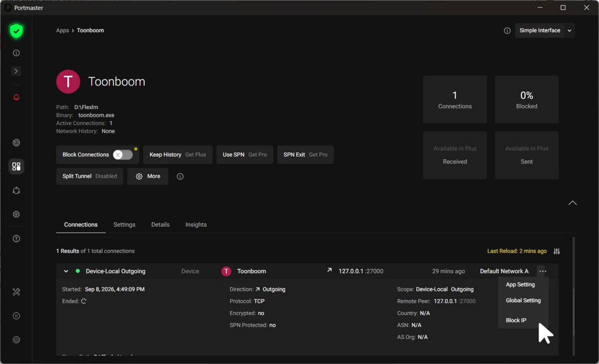The height and width of the screenshot is (364, 599).
Task: Click the three-dots menu on connection row
Action: click(x=543, y=271)
